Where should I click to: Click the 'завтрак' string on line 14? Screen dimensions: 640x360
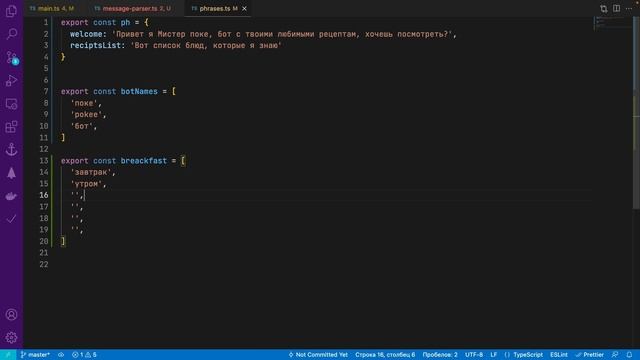coord(91,172)
